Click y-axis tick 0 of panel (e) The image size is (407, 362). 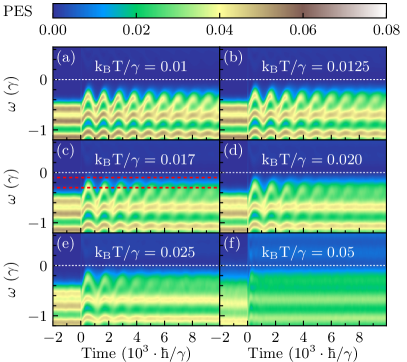pyautogui.click(x=43, y=266)
